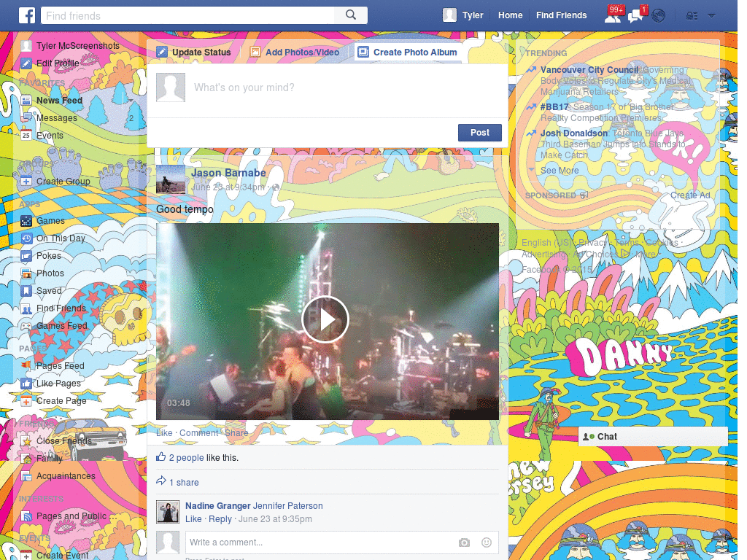Open the emoji sticker picker icon

[487, 542]
